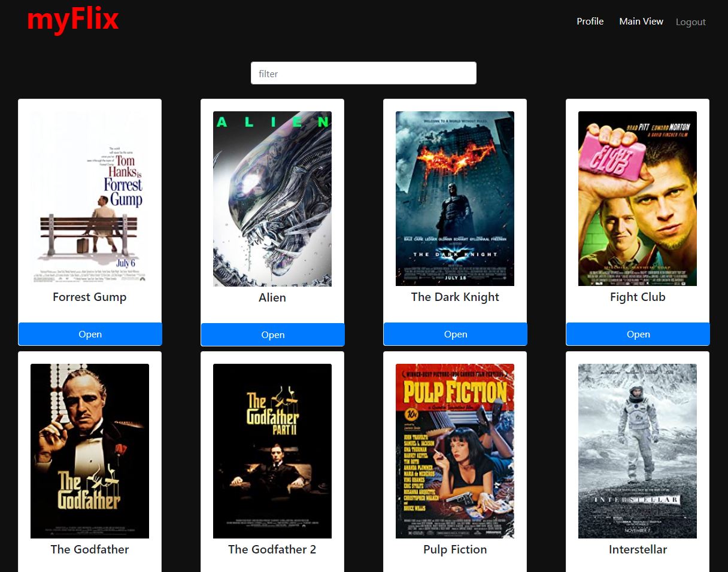Image resolution: width=728 pixels, height=572 pixels.
Task: Choose the Interstellar poster image
Action: click(x=638, y=451)
